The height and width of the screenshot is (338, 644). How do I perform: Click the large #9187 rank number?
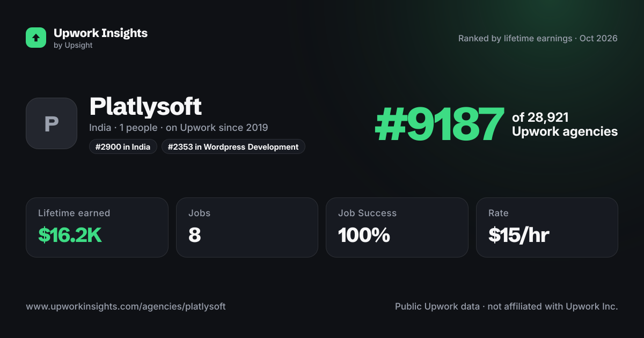pyautogui.click(x=440, y=124)
